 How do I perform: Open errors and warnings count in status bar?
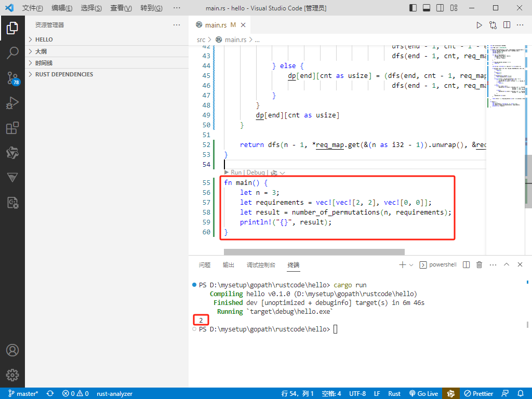pyautogui.click(x=75, y=393)
